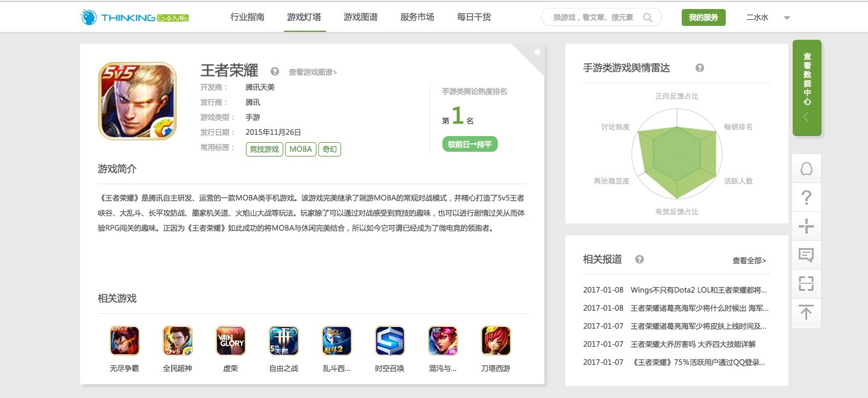Click the 相关游戏 section heading
This screenshot has width=868, height=398.
pyautogui.click(x=118, y=299)
